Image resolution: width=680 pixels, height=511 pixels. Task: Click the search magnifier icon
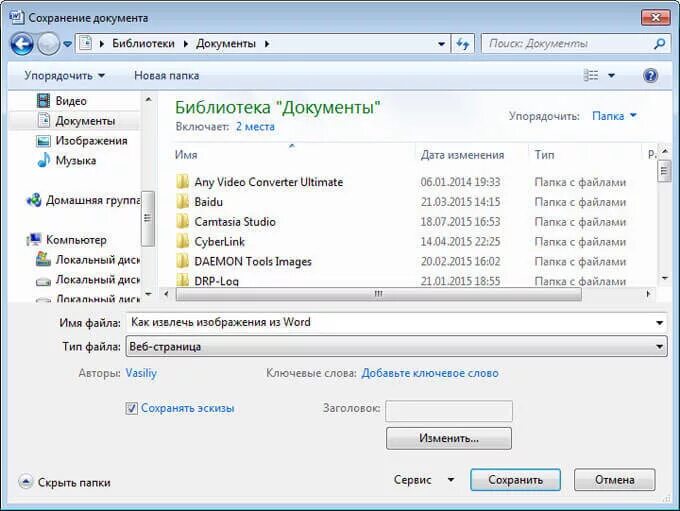[659, 44]
